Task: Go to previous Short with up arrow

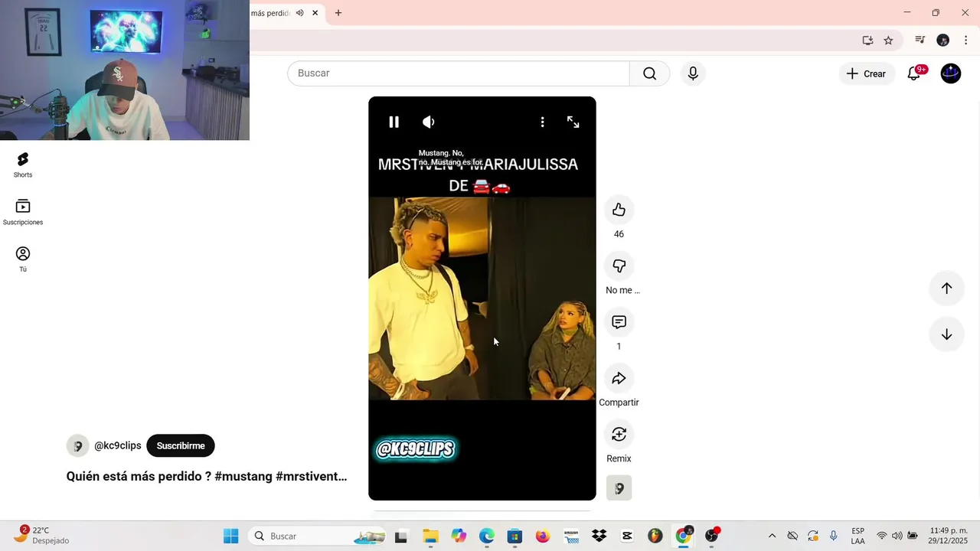Action: coord(946,289)
